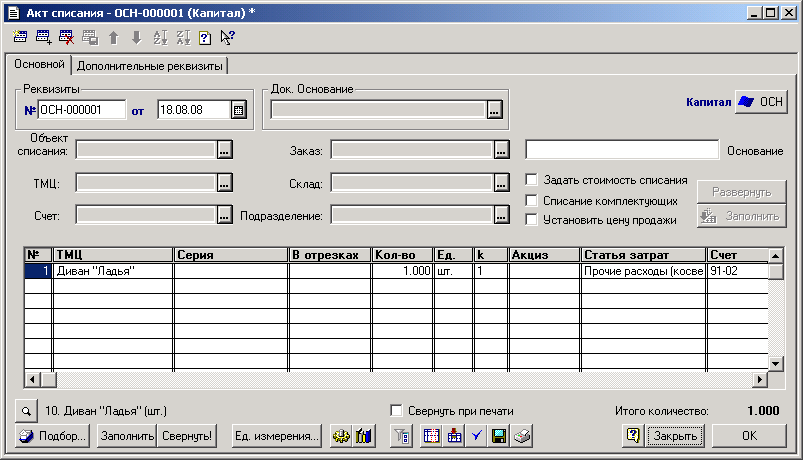
Task: Toggle Списание комплектующих checkbox
Action: [532, 200]
